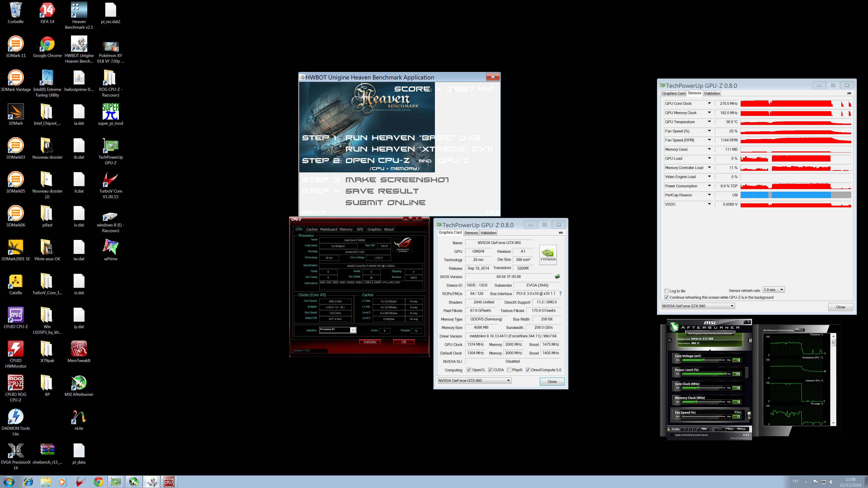868x488 pixels.
Task: Switch to the Mainboard tab in CPU-Z
Action: point(328,229)
